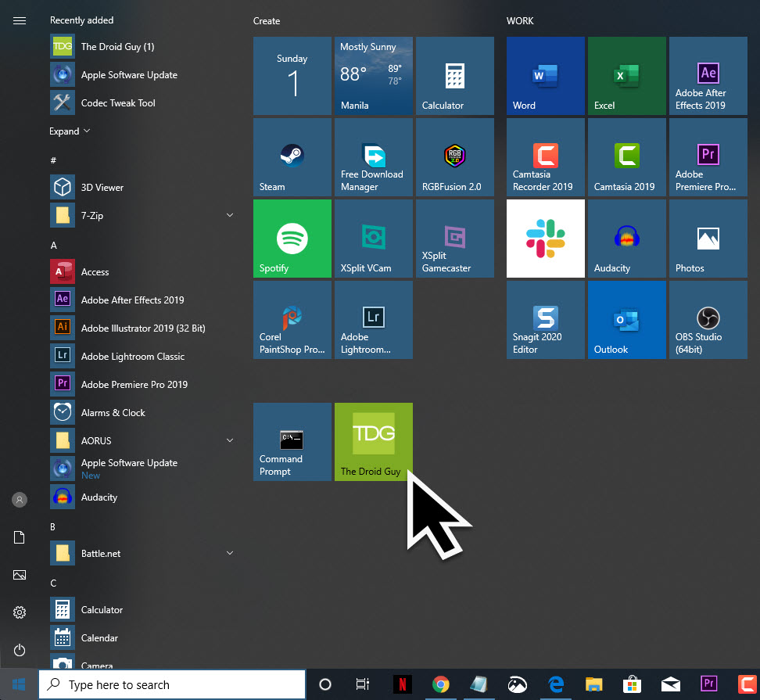
Task: Open Cortana circle on taskbar
Action: [325, 684]
